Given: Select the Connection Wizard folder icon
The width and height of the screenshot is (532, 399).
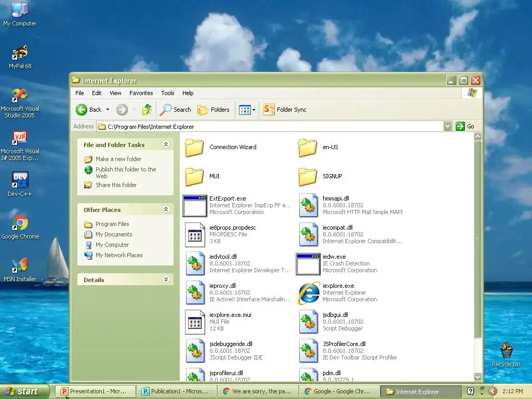Looking at the screenshot, I should click(194, 147).
